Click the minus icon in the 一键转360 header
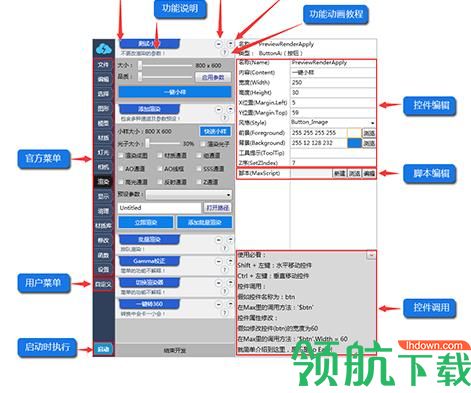Screen dimensions: 471x393 coord(219,305)
